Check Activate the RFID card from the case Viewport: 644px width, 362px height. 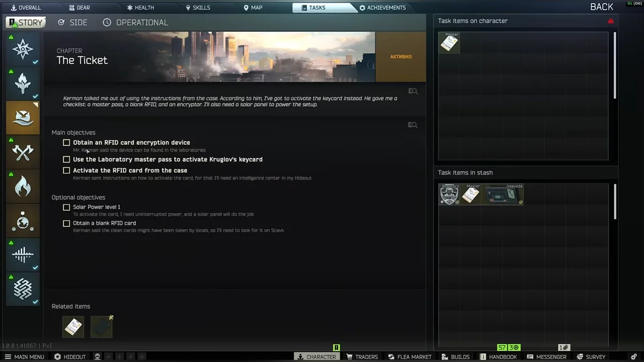pyautogui.click(x=67, y=171)
